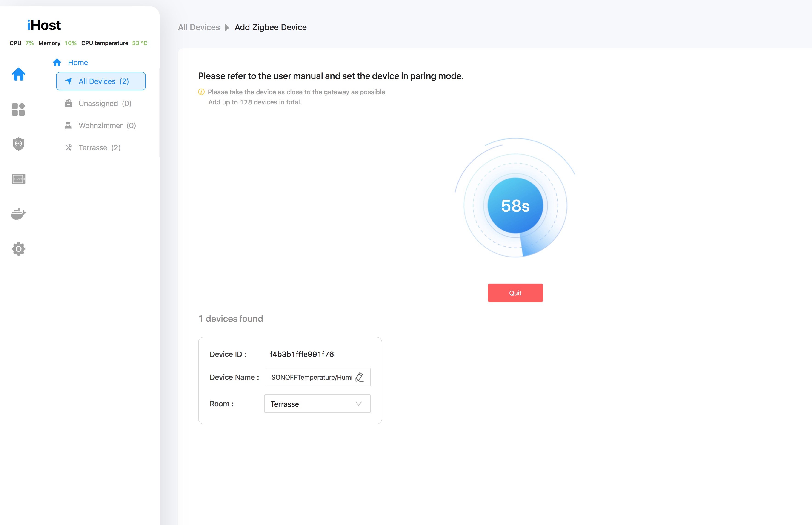Viewport: 812px width, 525px height.
Task: Open the settings gear icon
Action: (x=18, y=249)
